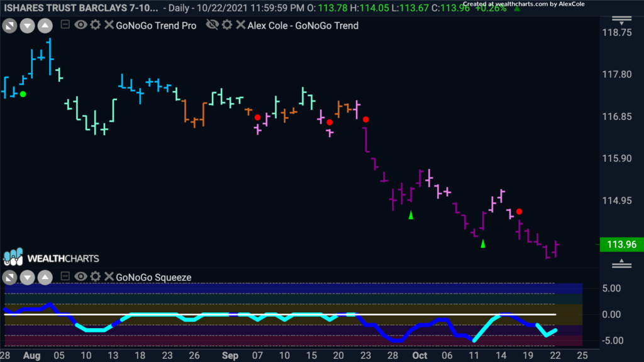The image size is (644, 362).
Task: Click the 116.85 price axis label
Action: pos(617,116)
